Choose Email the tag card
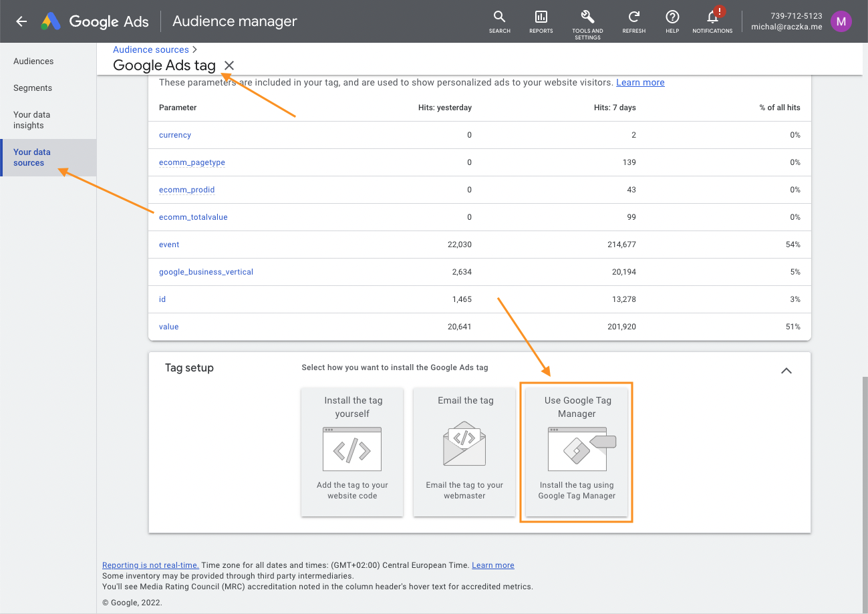 (x=464, y=452)
